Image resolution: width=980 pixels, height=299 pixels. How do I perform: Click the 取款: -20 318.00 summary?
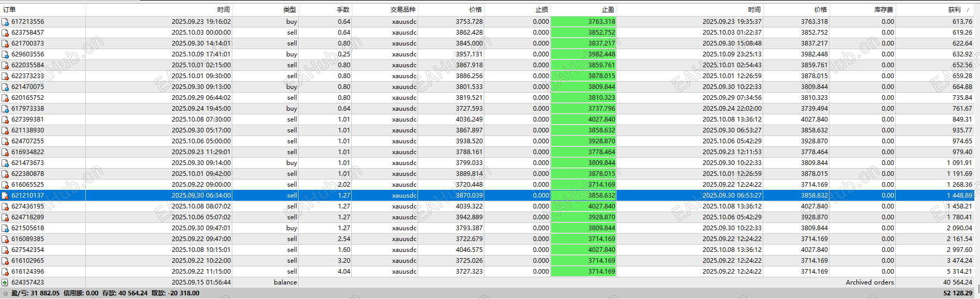175,293
